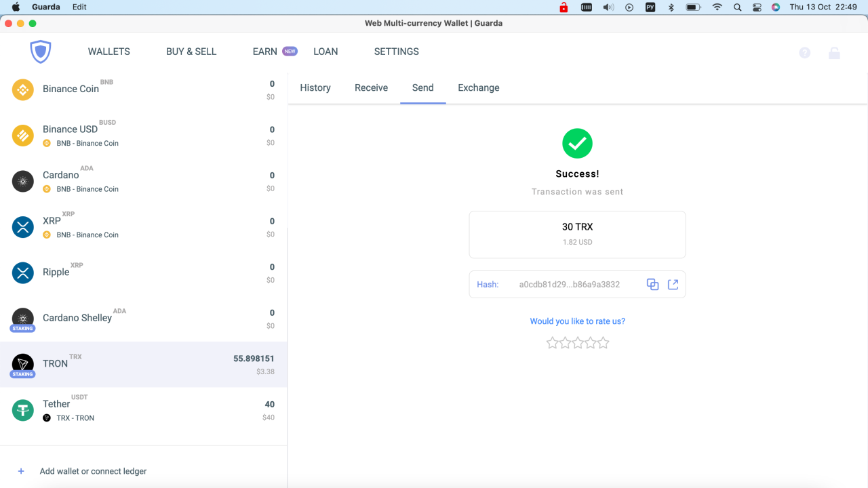Click Add wallet or connect ledger
The width and height of the screenshot is (868, 488).
pyautogui.click(x=94, y=471)
